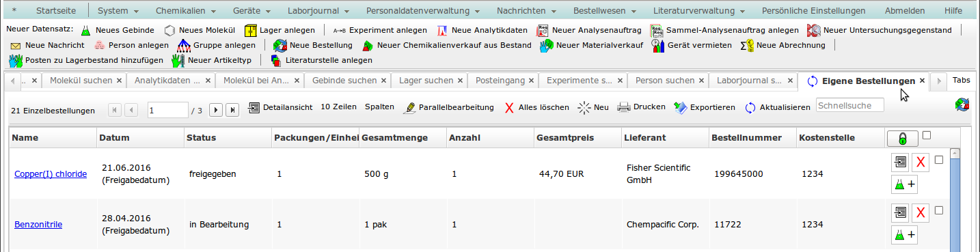Create new container via Neues Gebinde icon

click(x=86, y=31)
